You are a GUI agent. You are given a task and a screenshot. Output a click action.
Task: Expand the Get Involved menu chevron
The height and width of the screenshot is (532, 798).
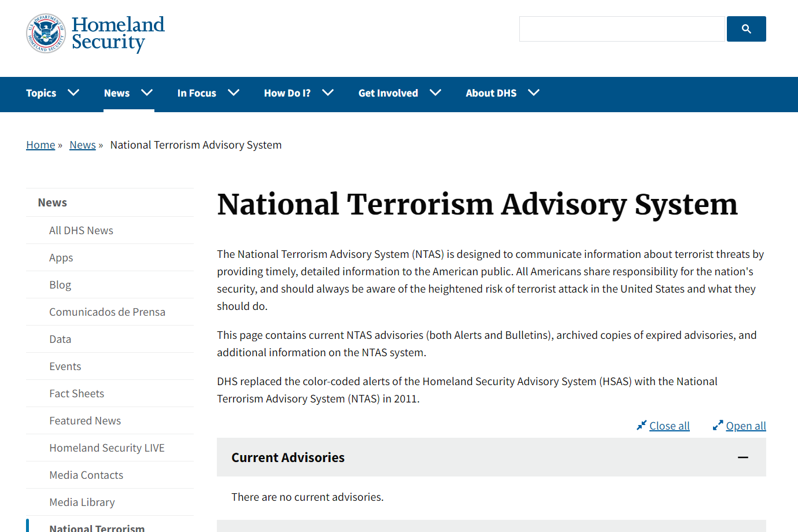(x=435, y=93)
